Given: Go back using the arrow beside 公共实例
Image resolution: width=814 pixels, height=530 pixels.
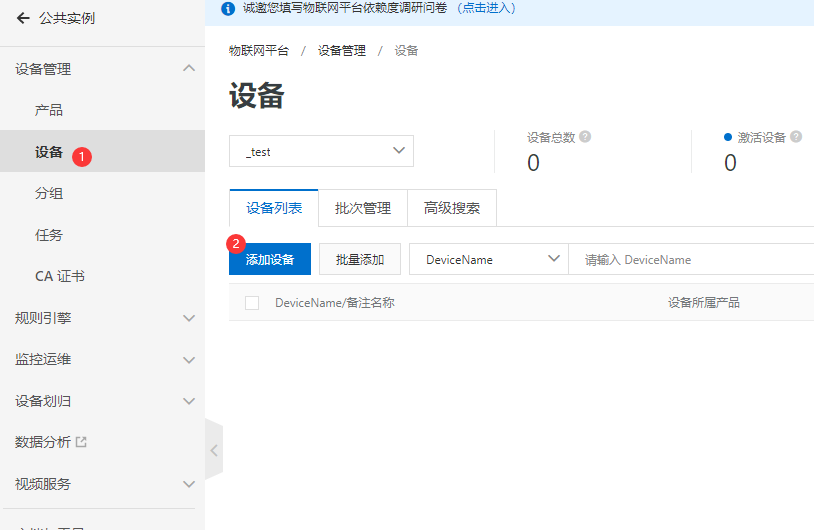Looking at the screenshot, I should (x=23, y=19).
